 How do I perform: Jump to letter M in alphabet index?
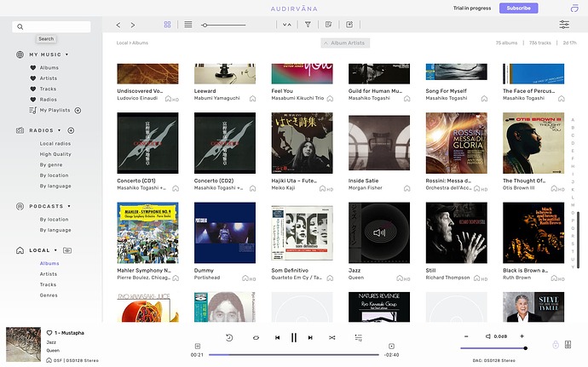(x=573, y=205)
